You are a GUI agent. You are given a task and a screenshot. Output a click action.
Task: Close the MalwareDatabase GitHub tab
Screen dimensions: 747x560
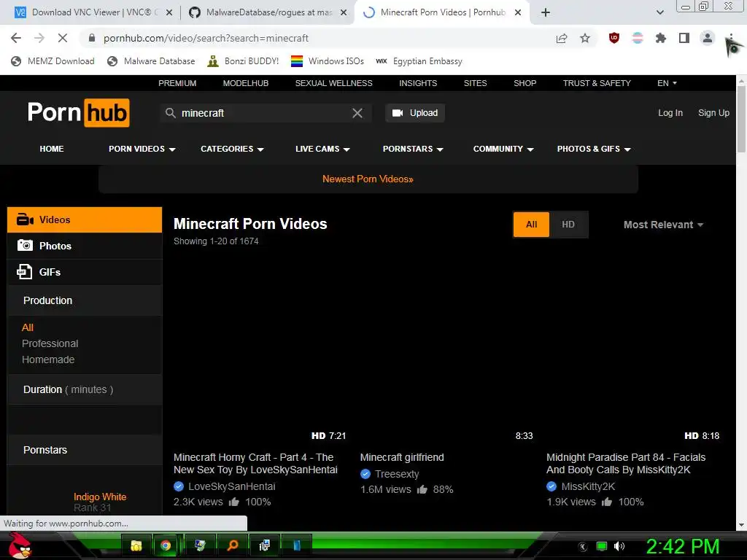[344, 13]
